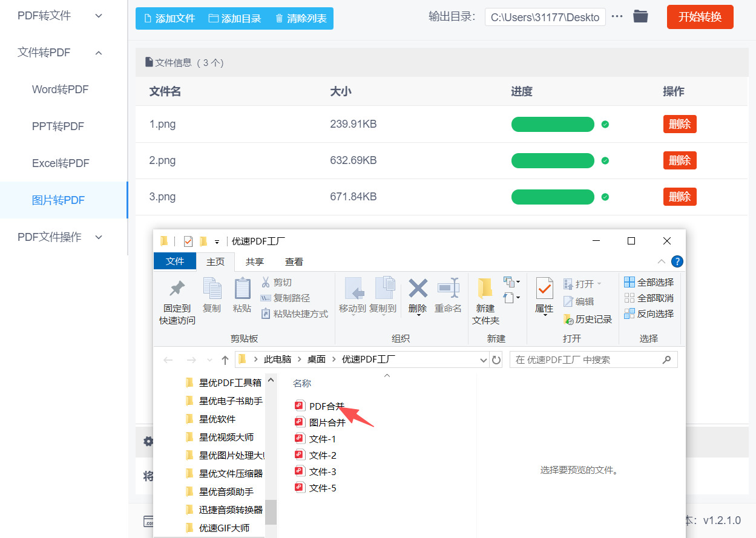
Task: Click 编辑 in ribbon
Action: (579, 301)
